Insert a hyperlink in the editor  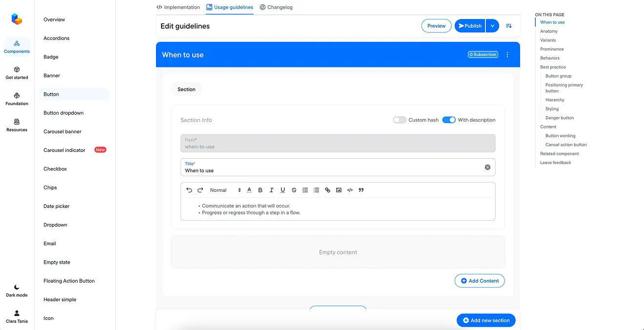(x=328, y=190)
